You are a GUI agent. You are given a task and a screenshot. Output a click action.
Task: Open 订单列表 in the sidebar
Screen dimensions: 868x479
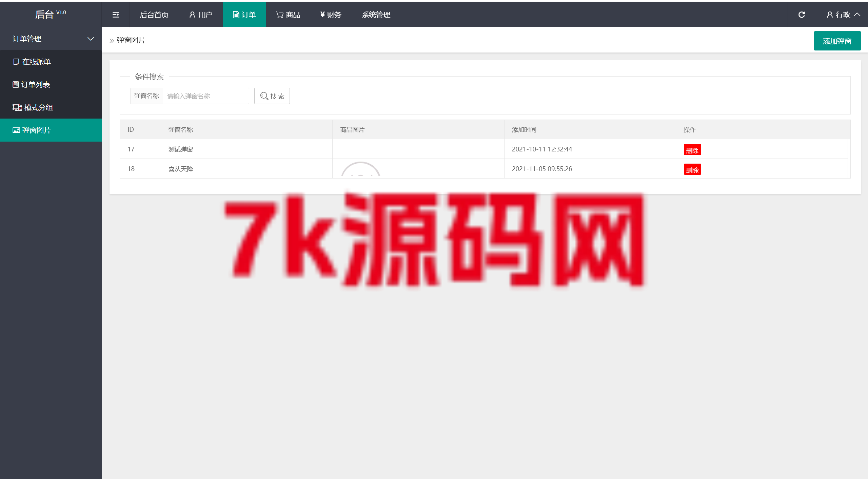[51, 84]
